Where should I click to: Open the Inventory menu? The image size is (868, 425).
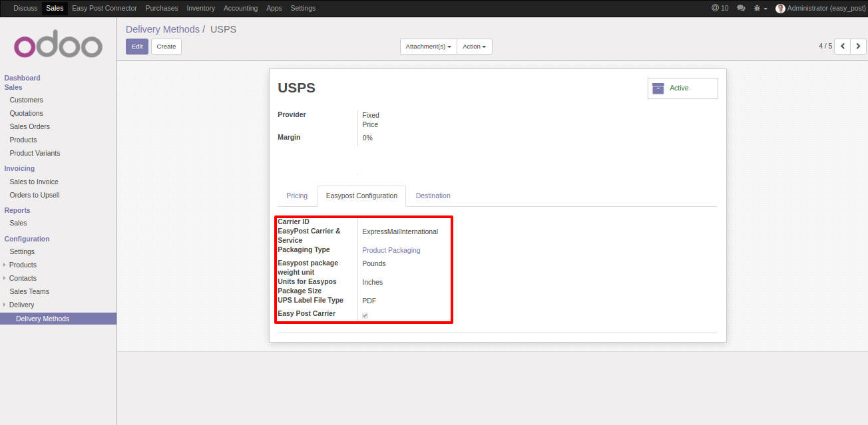201,9
